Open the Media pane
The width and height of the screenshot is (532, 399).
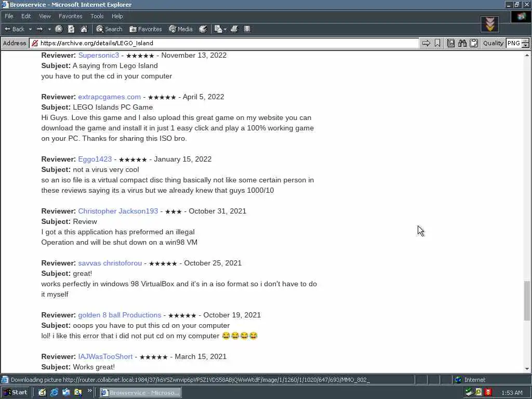tap(181, 29)
